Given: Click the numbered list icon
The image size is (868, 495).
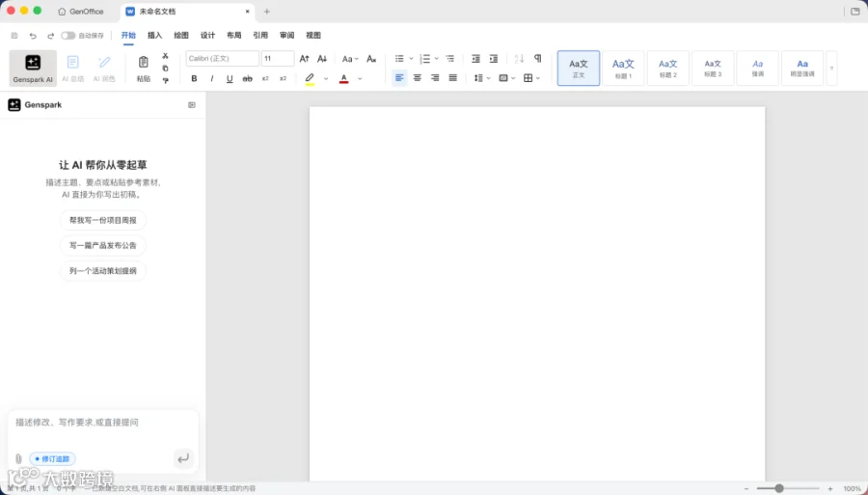Looking at the screenshot, I should click(x=425, y=58).
